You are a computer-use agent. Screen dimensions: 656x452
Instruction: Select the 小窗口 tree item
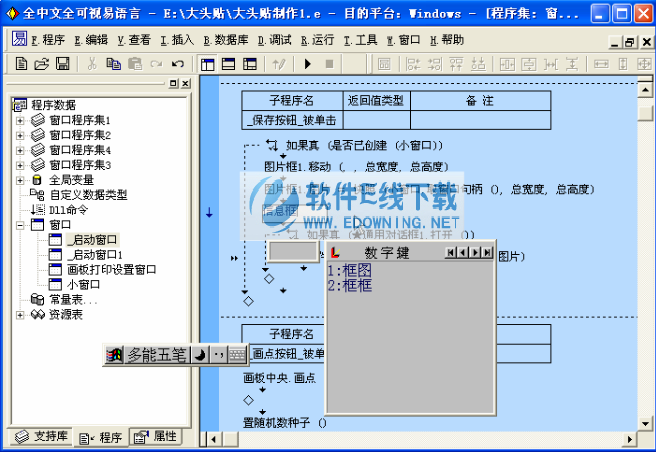[x=86, y=284]
